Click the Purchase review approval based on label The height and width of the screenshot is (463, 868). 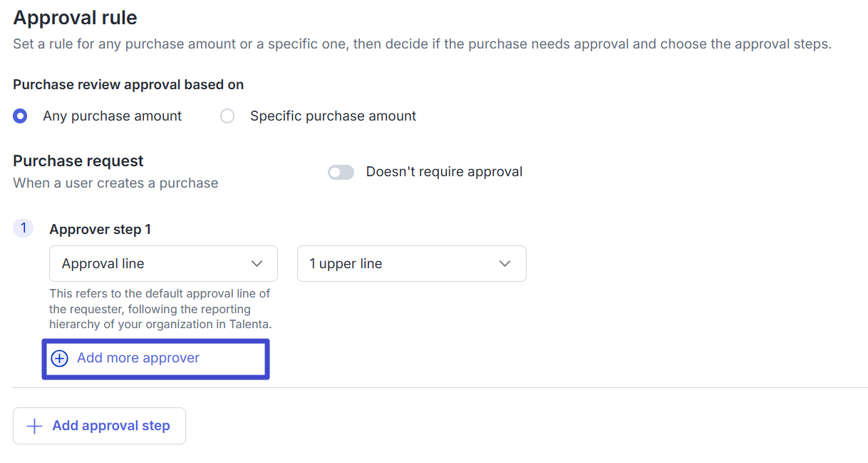[x=128, y=85]
